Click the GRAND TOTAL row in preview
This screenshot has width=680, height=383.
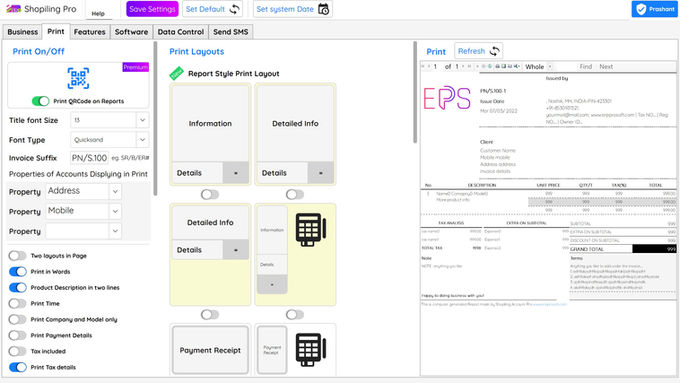pos(623,249)
